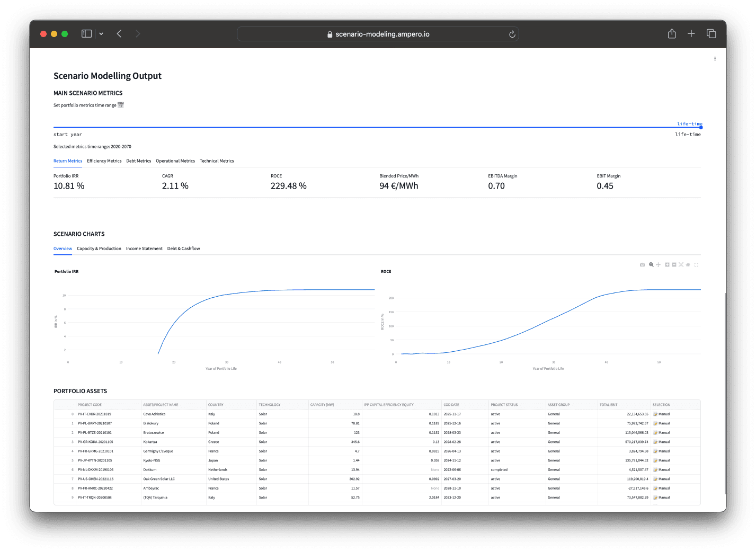Open the sidebar options dropdown chevron

coord(101,34)
